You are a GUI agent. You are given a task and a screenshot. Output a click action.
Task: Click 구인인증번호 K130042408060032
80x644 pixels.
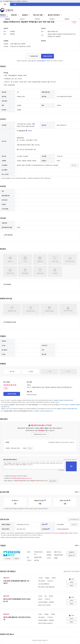click(x=63, y=529)
